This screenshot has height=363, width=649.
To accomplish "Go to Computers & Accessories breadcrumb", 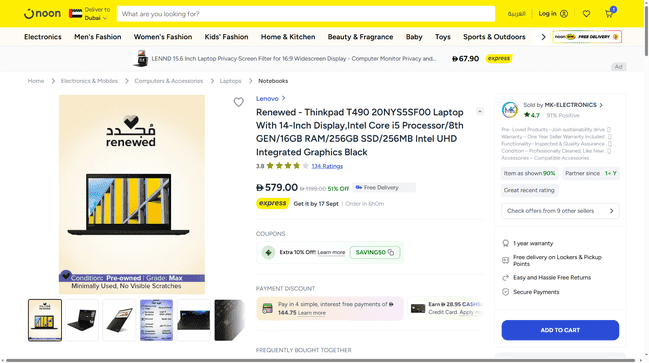I will (169, 81).
